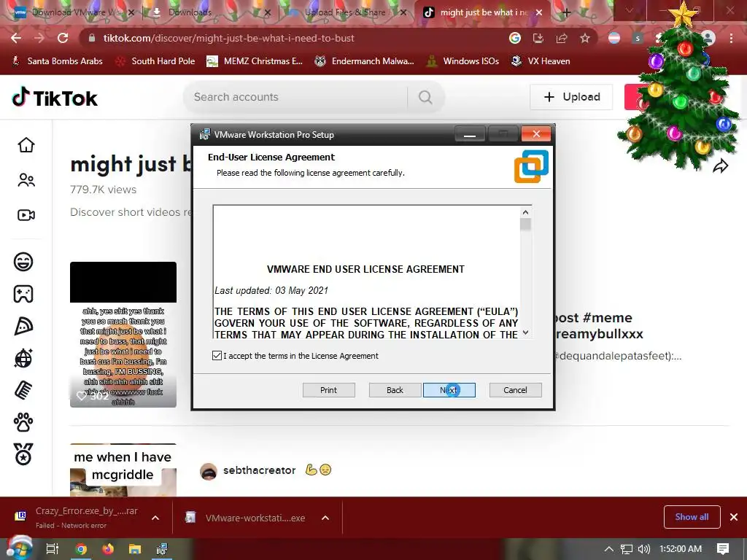Click the install app icon in the address bar

coord(538,38)
